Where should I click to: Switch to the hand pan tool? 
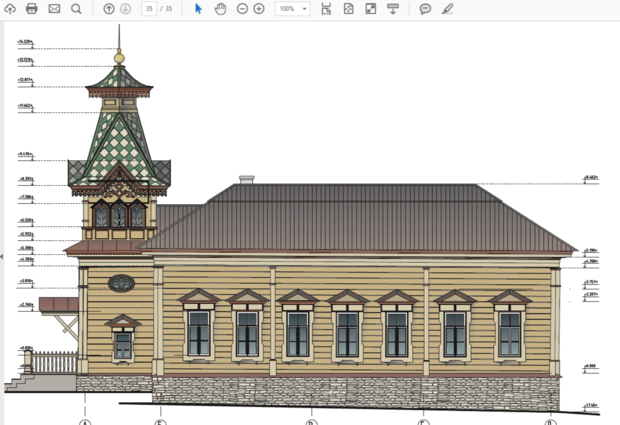point(220,8)
